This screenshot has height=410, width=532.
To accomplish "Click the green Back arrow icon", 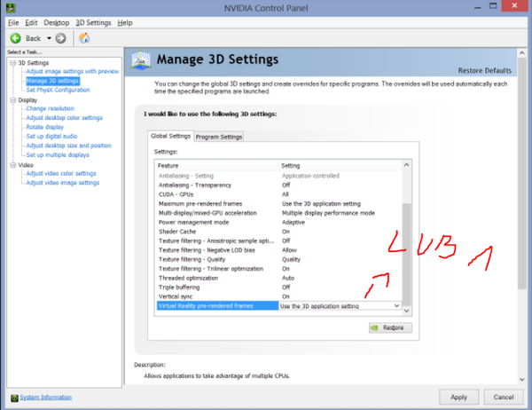I will click(x=15, y=38).
